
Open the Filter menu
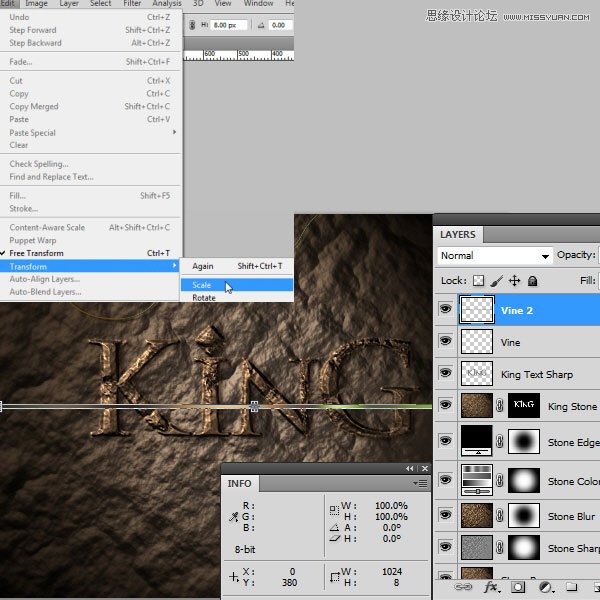(132, 3)
